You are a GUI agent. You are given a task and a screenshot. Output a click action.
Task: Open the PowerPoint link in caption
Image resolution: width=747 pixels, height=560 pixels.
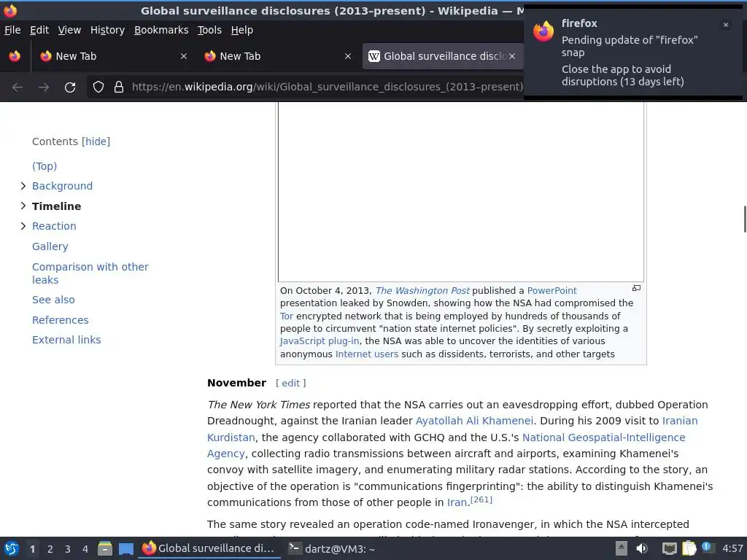tap(551, 290)
